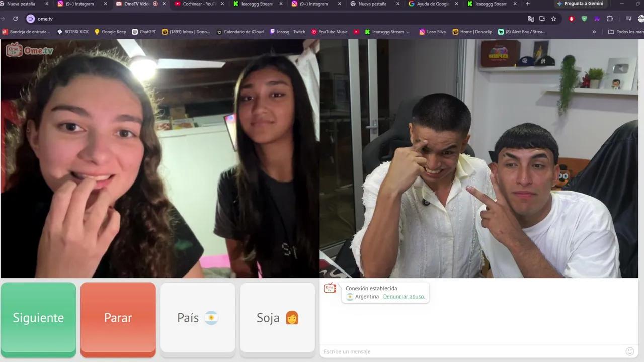This screenshot has height=362, width=644.
Task: Stop the chat with Parar
Action: point(118,319)
